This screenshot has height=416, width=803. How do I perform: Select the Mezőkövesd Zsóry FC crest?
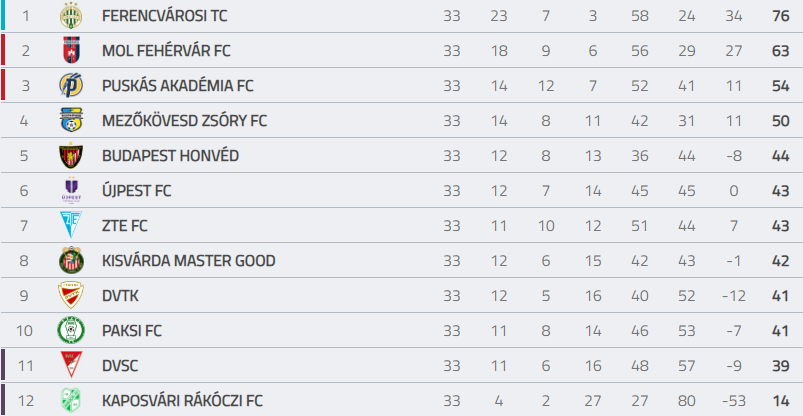click(71, 120)
